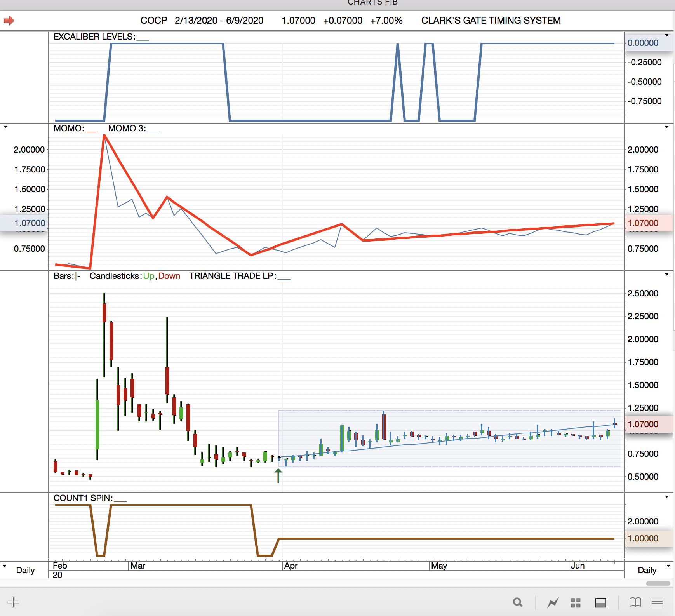
Task: Click the MOMO legend label
Action: pos(69,129)
